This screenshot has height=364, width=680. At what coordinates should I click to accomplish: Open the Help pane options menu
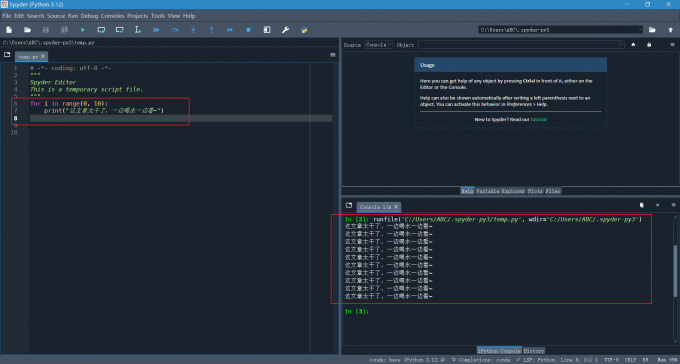point(673,45)
